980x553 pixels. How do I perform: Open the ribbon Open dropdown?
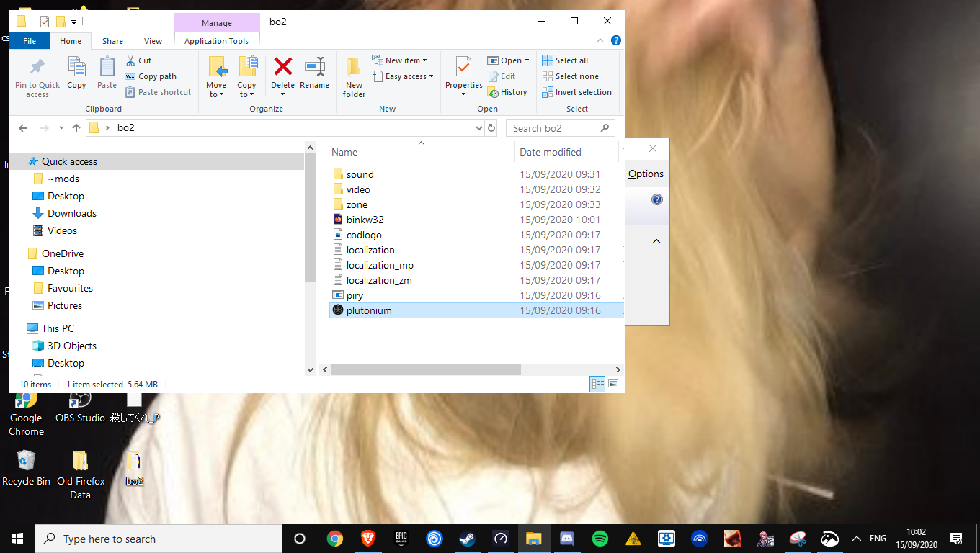click(x=508, y=60)
